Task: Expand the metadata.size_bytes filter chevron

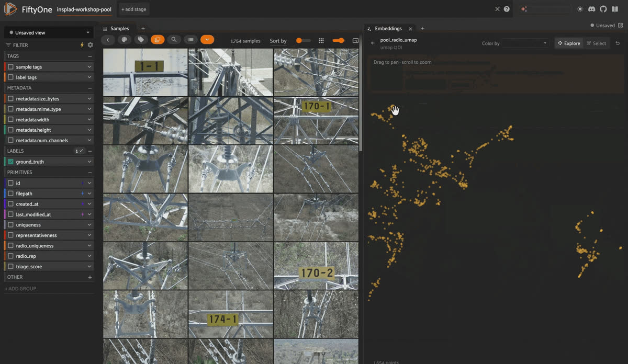Action: (89, 98)
